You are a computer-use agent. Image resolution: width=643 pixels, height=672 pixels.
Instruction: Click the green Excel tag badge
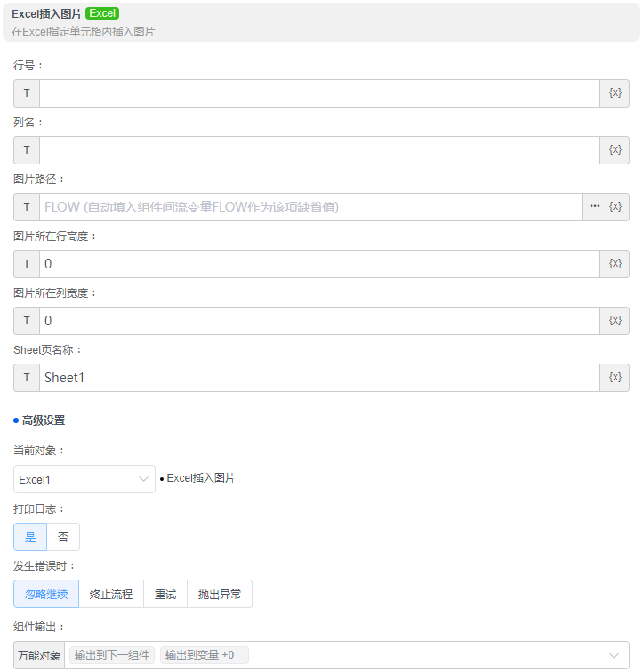tap(102, 13)
